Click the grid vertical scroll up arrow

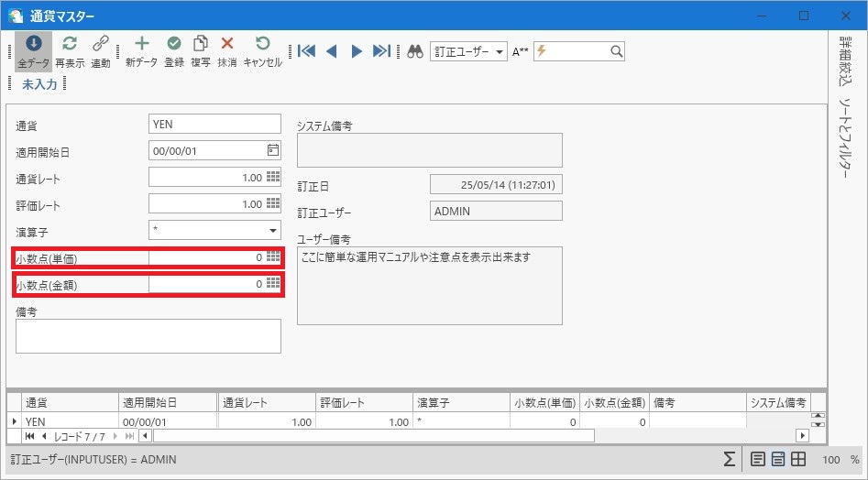point(818,416)
